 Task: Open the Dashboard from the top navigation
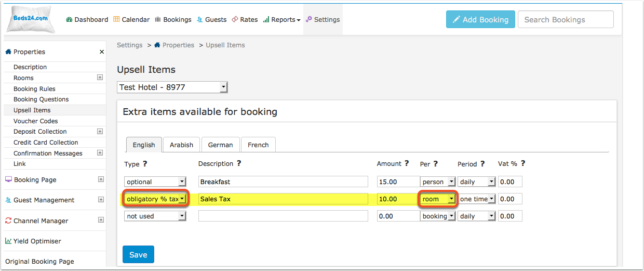click(87, 20)
